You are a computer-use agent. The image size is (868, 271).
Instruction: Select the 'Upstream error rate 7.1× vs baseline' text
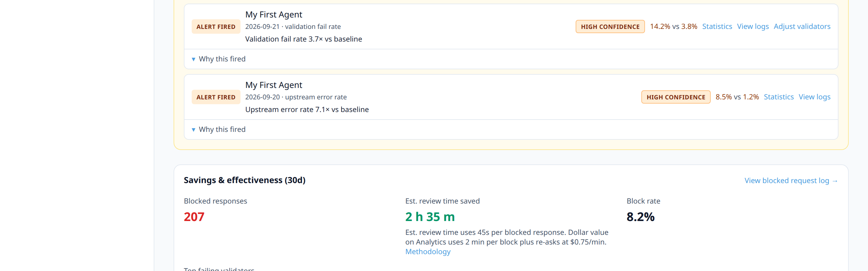coord(307,109)
